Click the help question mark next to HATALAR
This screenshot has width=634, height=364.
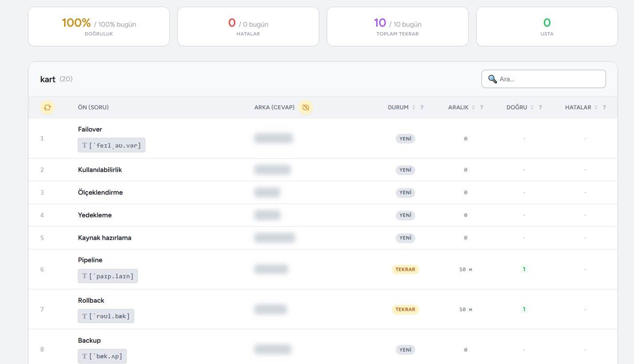click(604, 108)
